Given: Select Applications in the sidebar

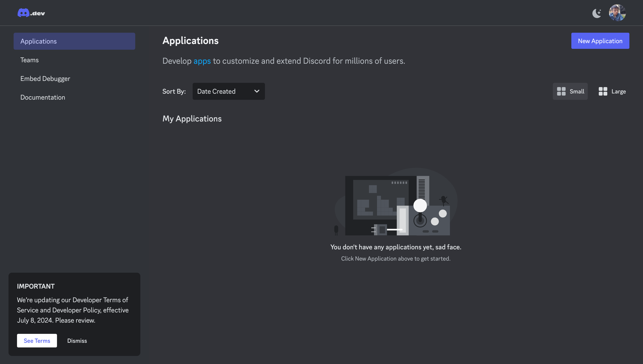Looking at the screenshot, I should point(74,41).
